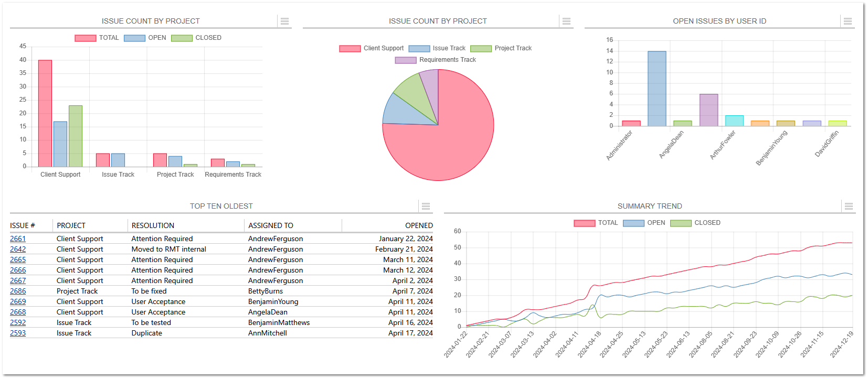Click the ASSIGNED TO column header
This screenshot has width=868, height=379.
[271, 225]
